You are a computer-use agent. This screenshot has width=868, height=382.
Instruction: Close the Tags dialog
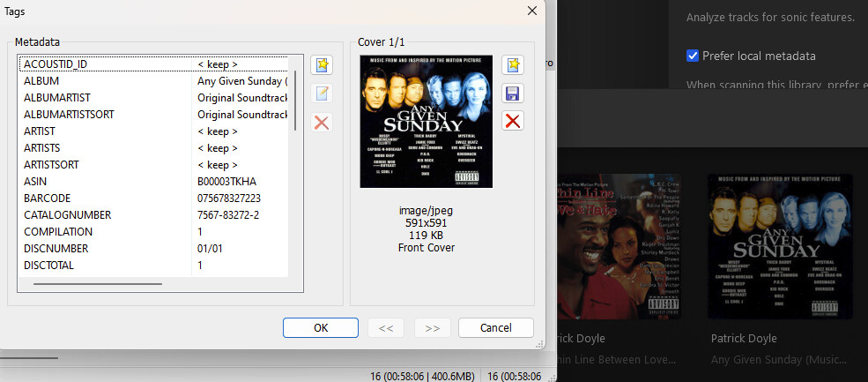point(532,11)
